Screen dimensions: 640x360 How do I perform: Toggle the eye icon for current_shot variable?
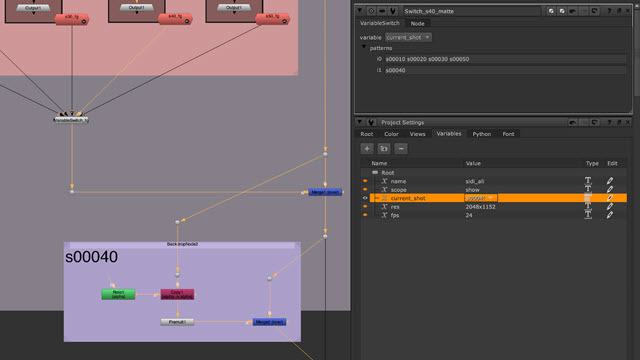pyautogui.click(x=365, y=198)
